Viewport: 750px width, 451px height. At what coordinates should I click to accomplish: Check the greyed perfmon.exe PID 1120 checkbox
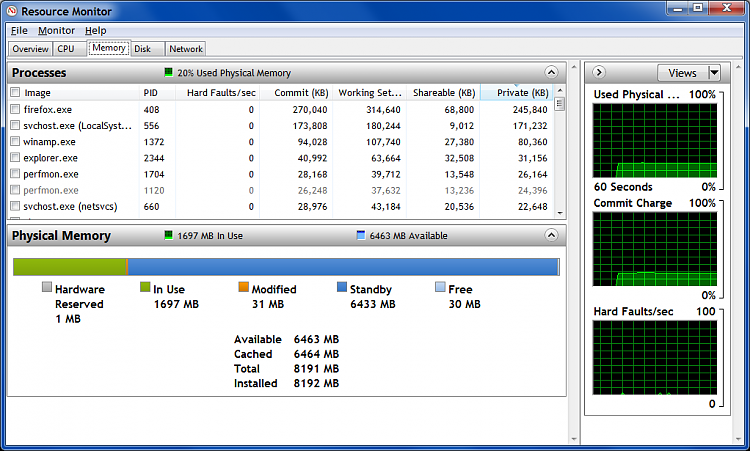click(15, 190)
